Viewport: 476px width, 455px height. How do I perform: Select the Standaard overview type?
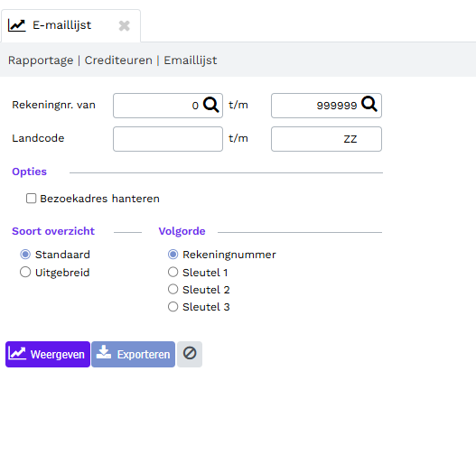[25, 255]
